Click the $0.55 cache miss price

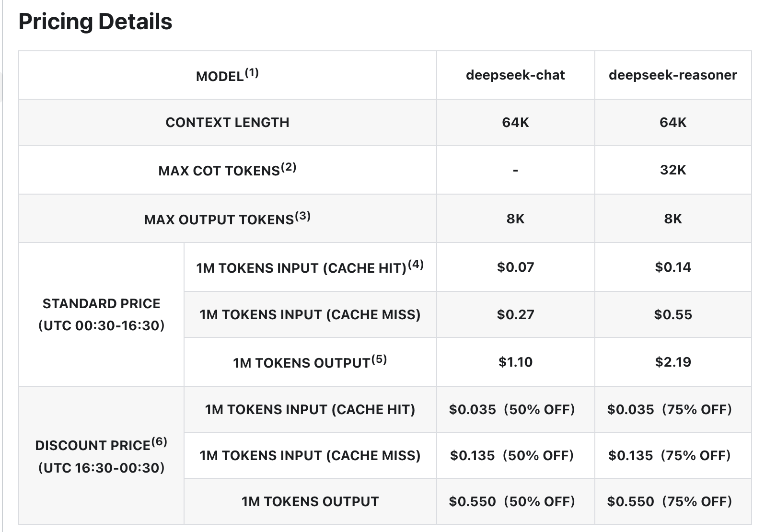pos(672,315)
